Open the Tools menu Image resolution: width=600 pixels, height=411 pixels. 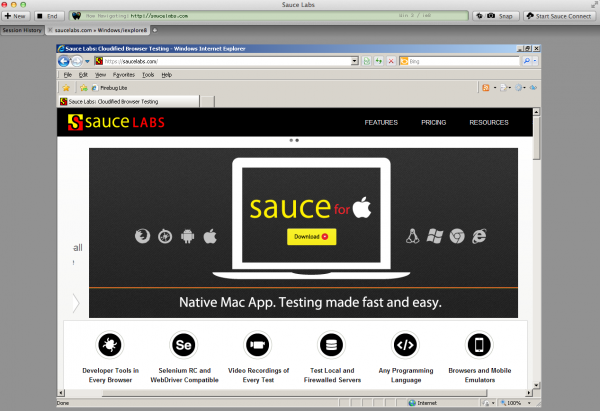(x=148, y=75)
